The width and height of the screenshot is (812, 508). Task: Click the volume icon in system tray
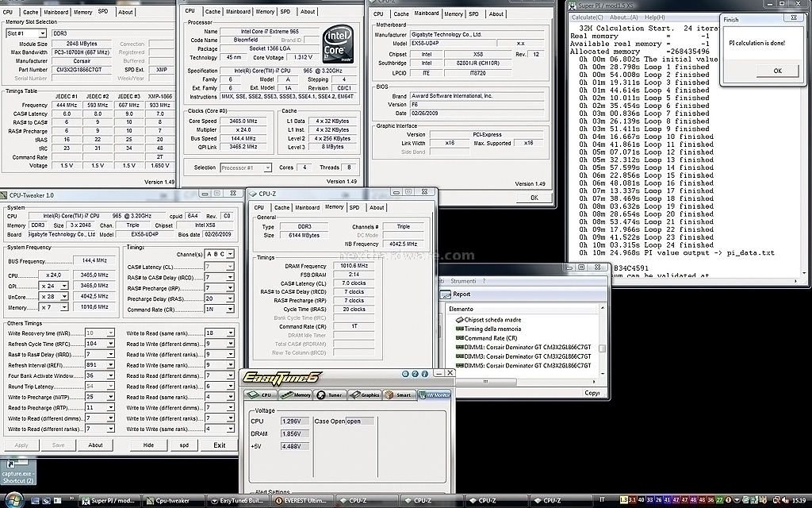tap(787, 500)
